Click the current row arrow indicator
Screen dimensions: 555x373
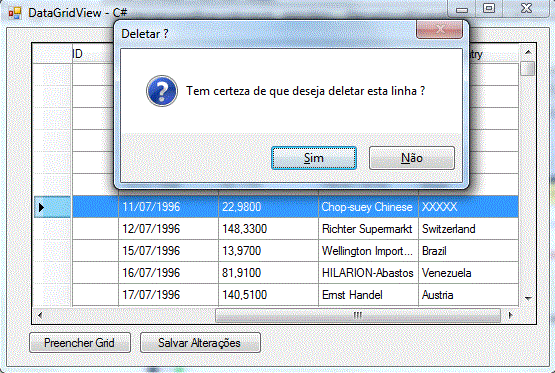(x=41, y=207)
